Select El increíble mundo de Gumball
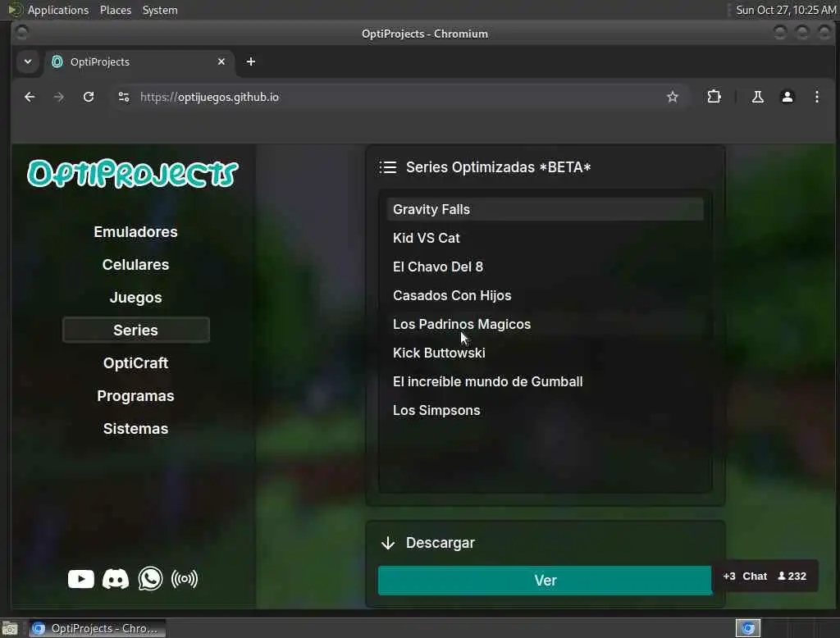This screenshot has height=638, width=840. [x=545, y=381]
